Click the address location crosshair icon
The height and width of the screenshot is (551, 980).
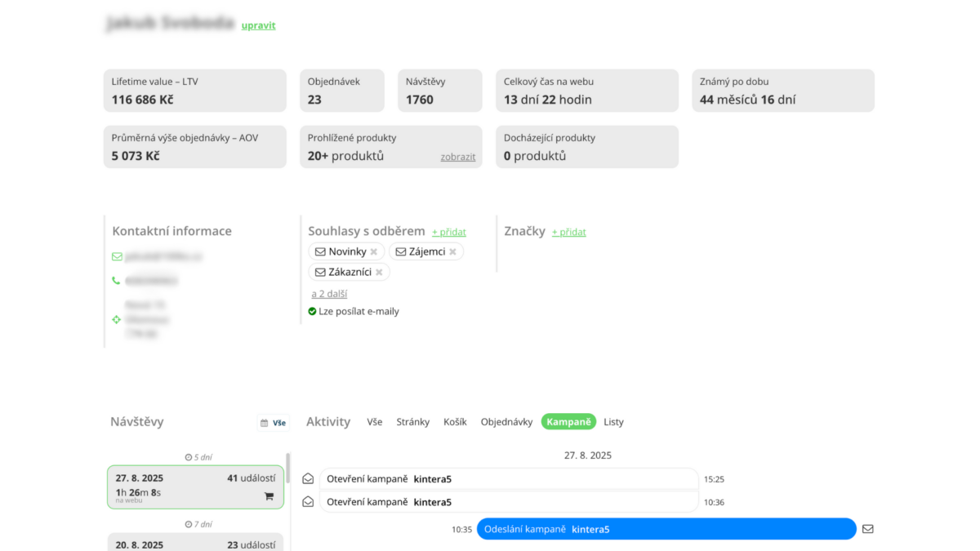tap(116, 319)
